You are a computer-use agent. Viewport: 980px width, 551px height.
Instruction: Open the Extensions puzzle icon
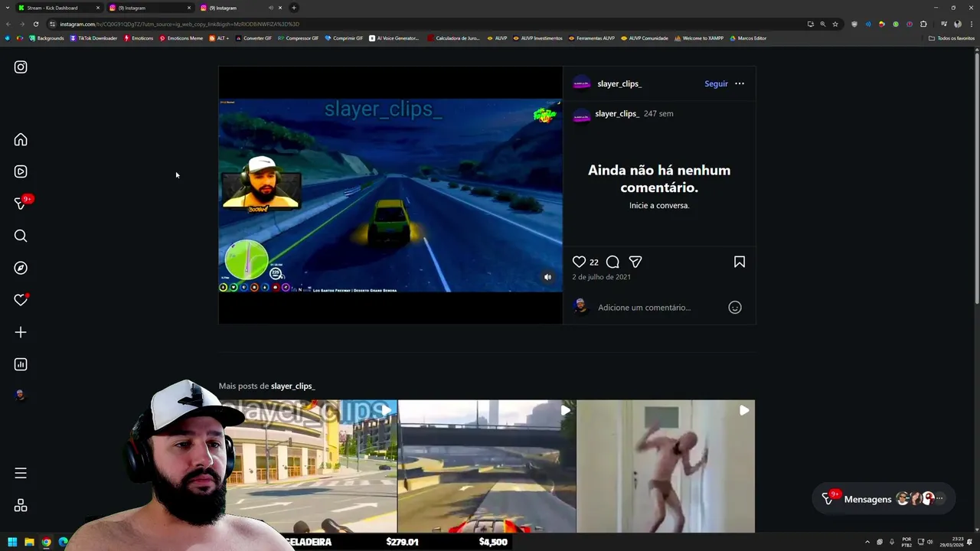click(x=923, y=24)
